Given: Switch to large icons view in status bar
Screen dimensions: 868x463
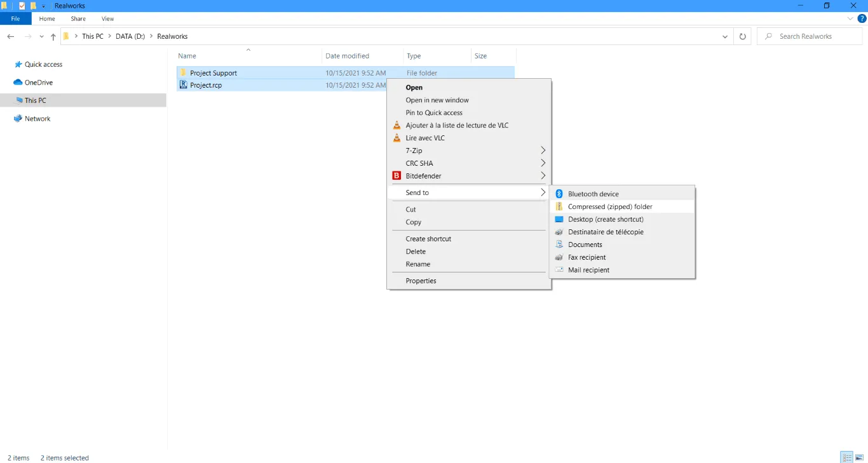Looking at the screenshot, I should (x=859, y=457).
